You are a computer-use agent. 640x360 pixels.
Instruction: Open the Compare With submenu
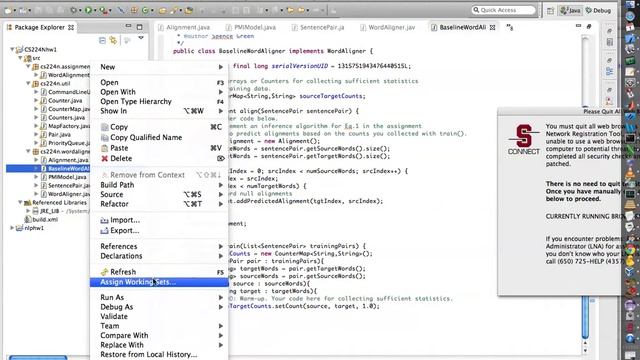tap(159, 336)
